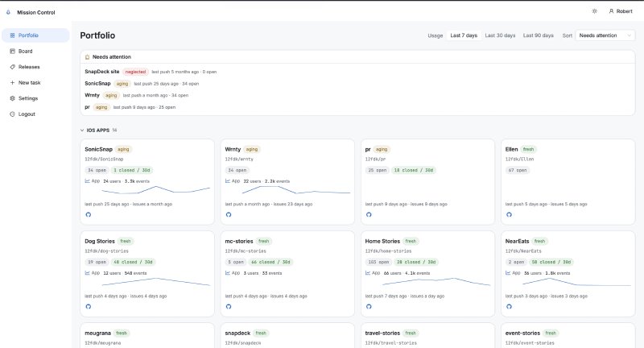Collapse the IOS APPS section chevron
The height and width of the screenshot is (348, 644).
click(x=82, y=130)
